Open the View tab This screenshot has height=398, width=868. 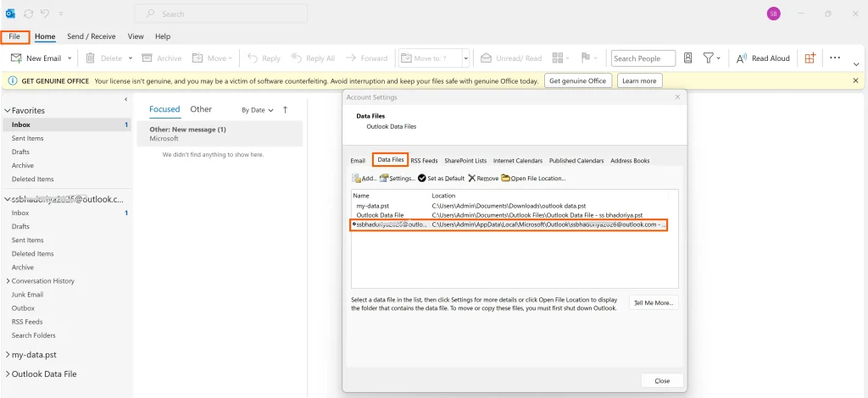point(136,36)
